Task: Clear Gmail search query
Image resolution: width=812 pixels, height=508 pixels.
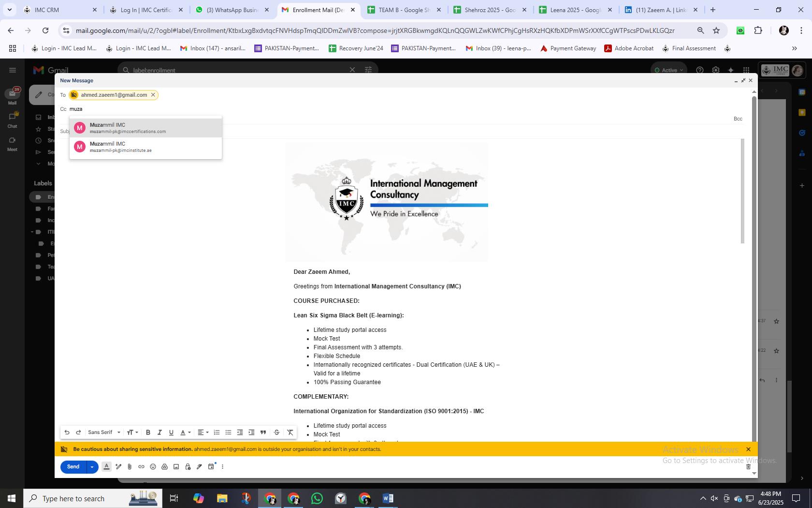Action: [x=352, y=70]
